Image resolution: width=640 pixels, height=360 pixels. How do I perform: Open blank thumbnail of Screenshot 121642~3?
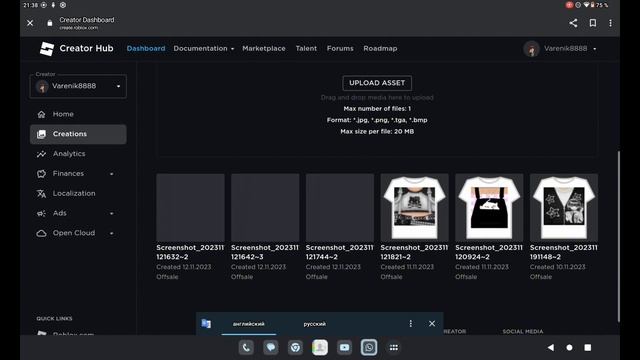[x=265, y=207]
